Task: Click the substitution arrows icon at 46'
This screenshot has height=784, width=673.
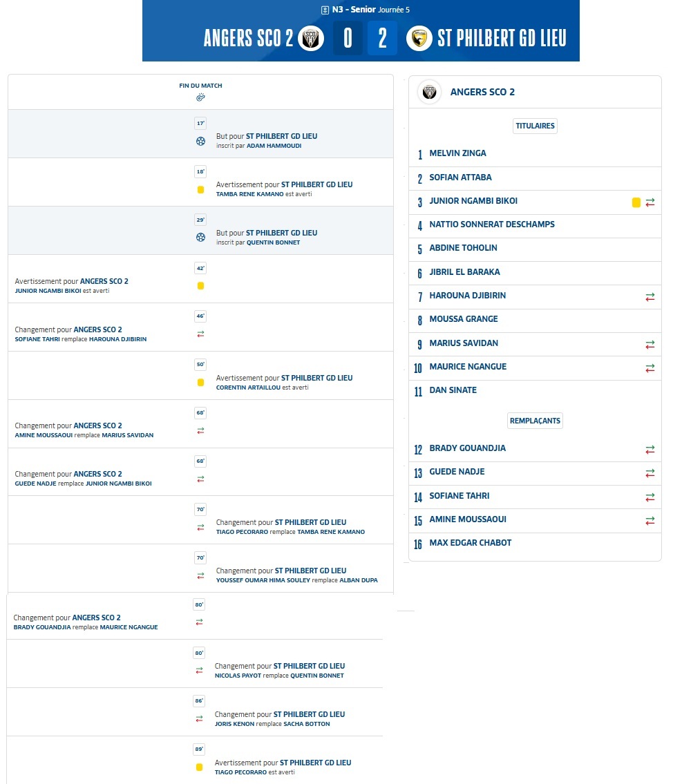Action: 200,334
